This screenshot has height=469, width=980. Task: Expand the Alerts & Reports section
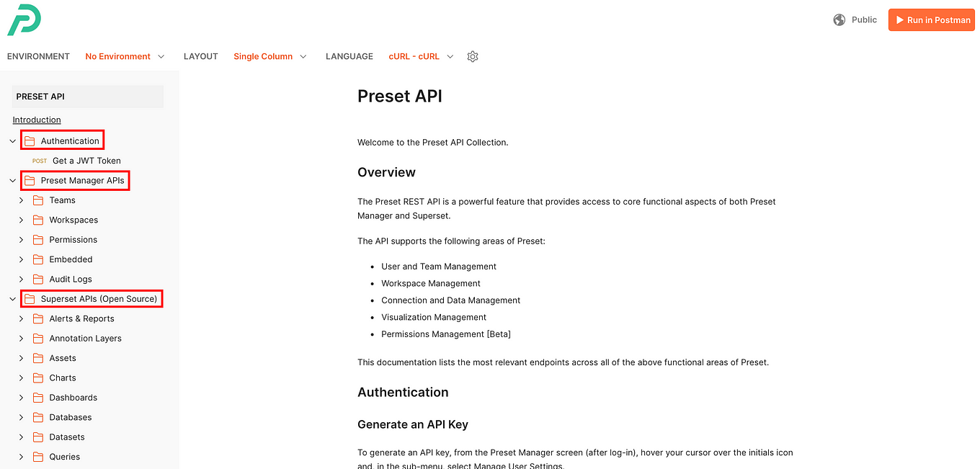pyautogui.click(x=21, y=318)
